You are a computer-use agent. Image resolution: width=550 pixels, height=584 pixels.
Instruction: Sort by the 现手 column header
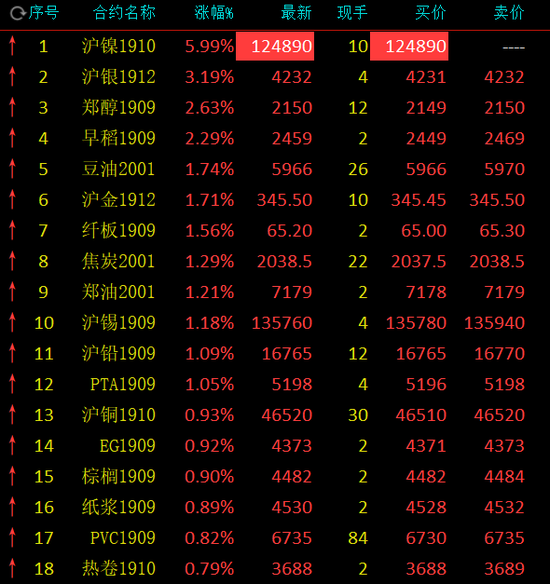tap(352, 13)
